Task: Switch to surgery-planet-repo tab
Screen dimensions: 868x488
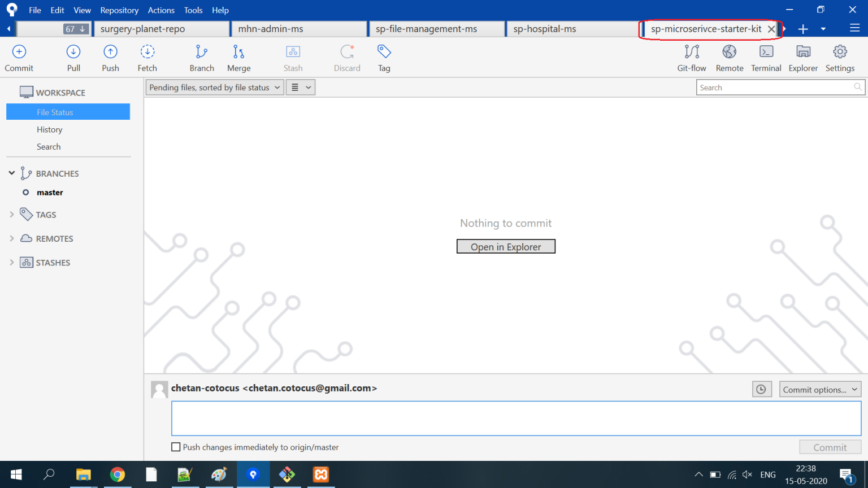Action: click(162, 29)
